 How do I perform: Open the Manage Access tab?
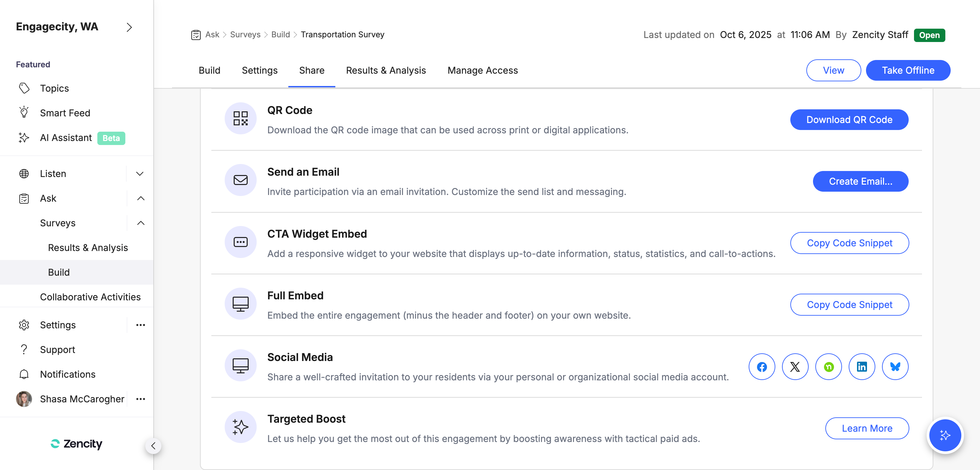tap(482, 70)
